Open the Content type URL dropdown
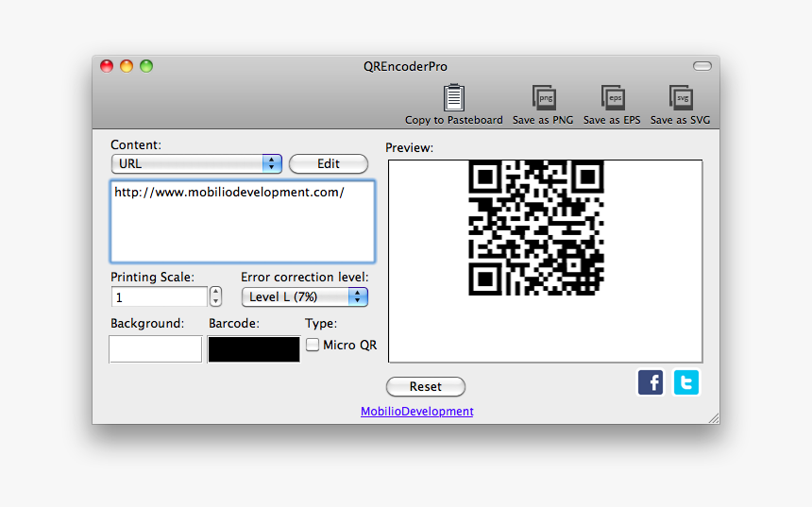 pyautogui.click(x=196, y=163)
